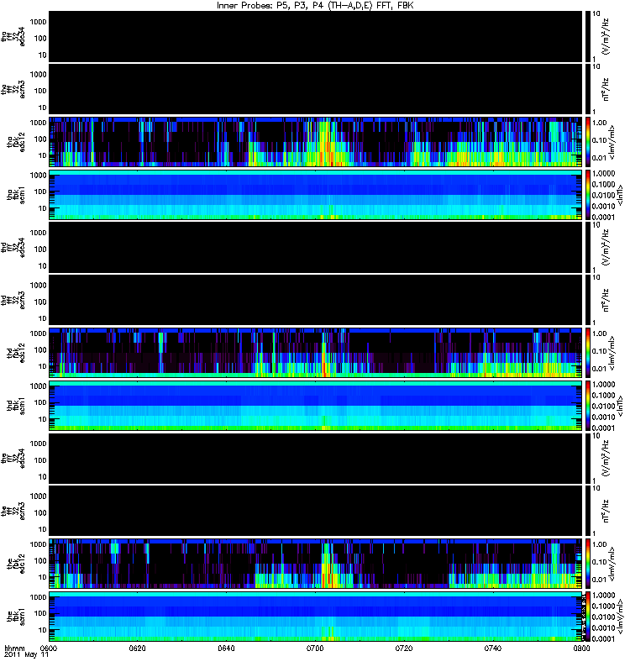The image size is (630, 672).
Task: Click the 'the fbk scm1' y-axis label
Action: [16, 617]
